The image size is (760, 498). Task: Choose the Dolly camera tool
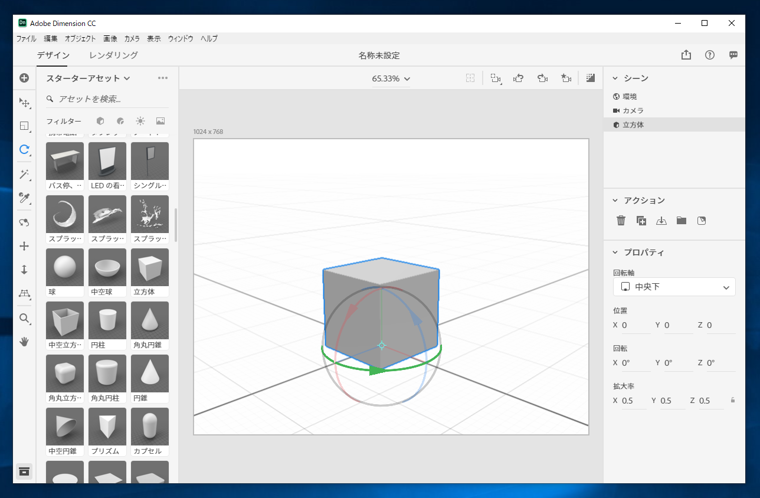click(x=24, y=270)
